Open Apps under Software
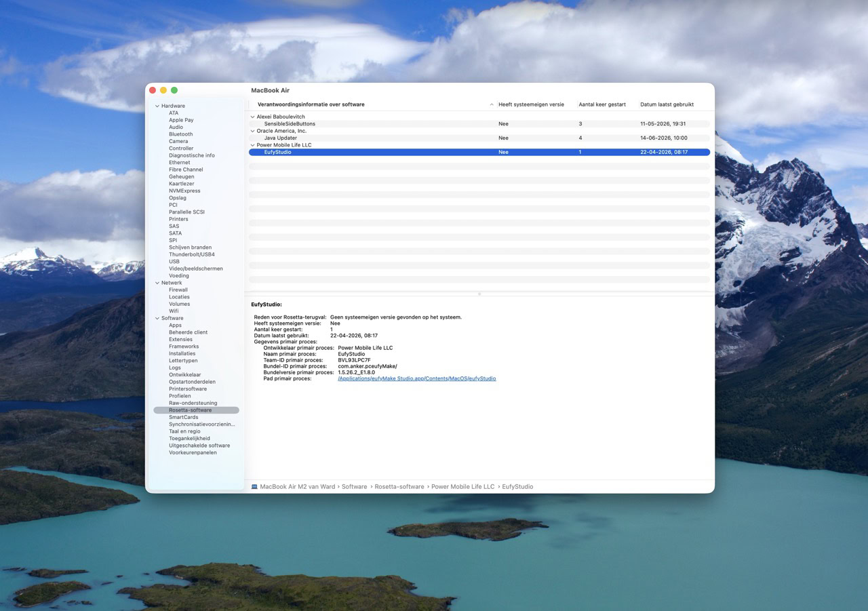Viewport: 868px width, 611px height. click(176, 326)
